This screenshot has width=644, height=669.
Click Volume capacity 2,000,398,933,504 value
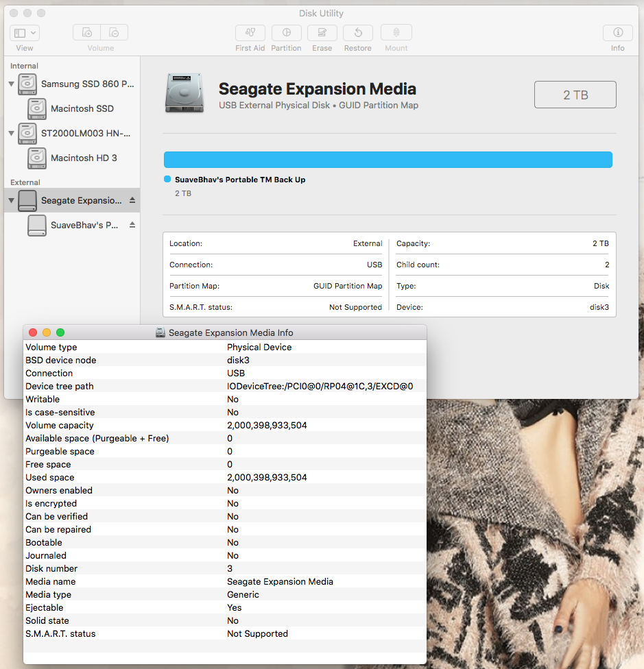267,426
